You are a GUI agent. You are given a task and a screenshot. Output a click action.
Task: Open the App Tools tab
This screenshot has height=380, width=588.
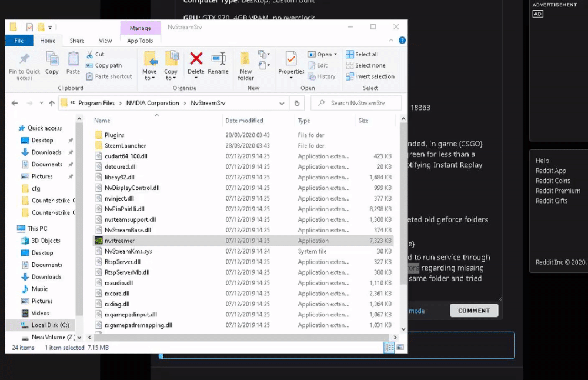pyautogui.click(x=141, y=41)
